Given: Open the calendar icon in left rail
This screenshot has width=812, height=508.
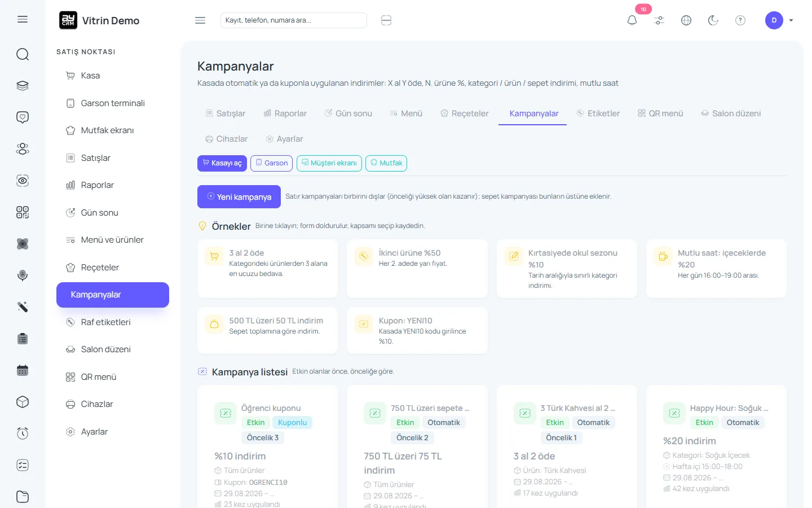Looking at the screenshot, I should coord(23,370).
